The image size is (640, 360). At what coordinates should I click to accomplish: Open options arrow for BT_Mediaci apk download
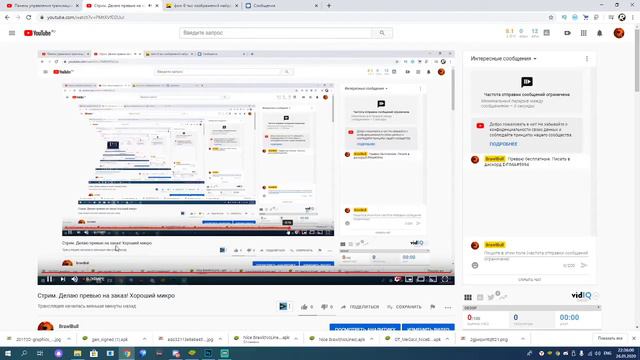[x=447, y=339]
